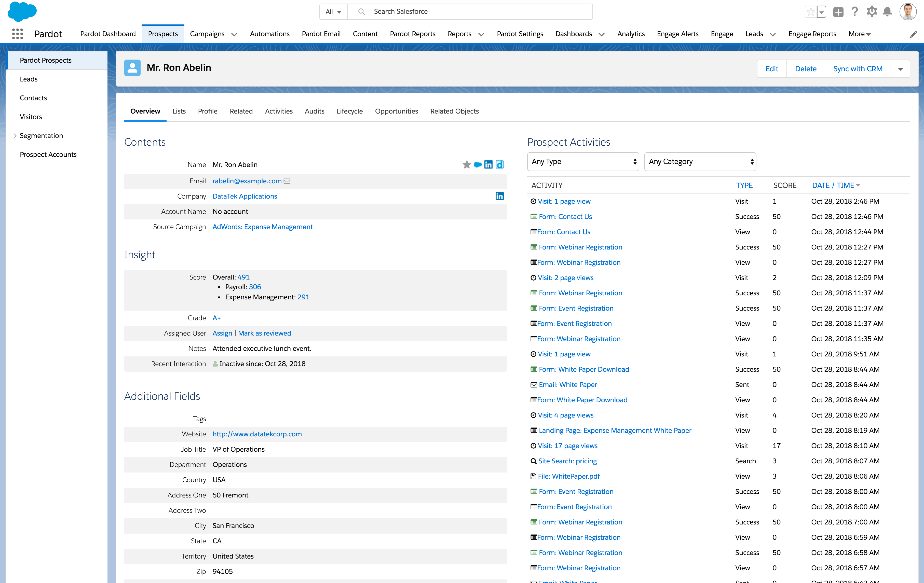Click the Sync with CRM button

tap(858, 69)
